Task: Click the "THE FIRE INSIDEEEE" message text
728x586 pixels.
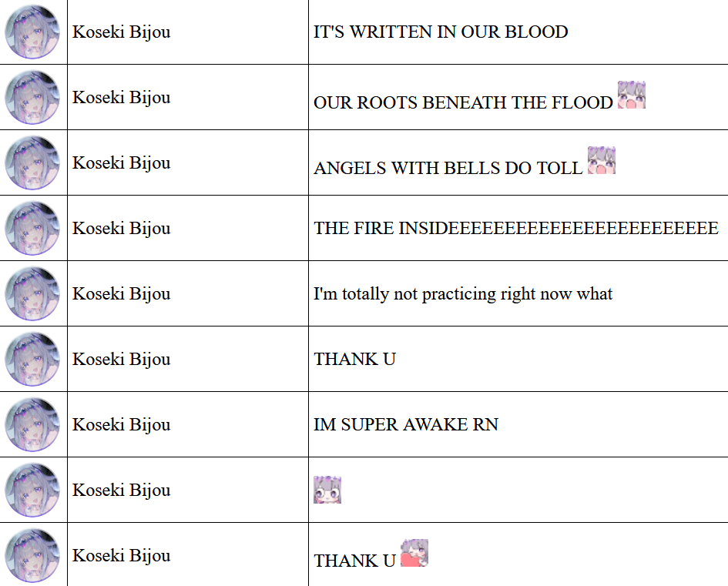Action: coord(516,228)
